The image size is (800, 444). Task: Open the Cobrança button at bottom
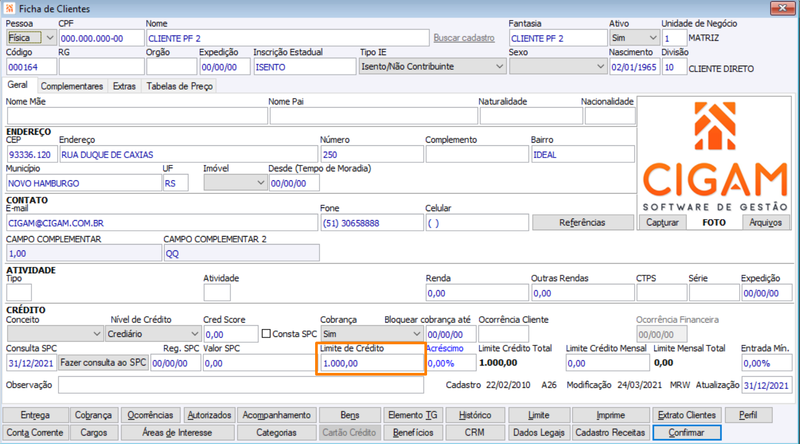pyautogui.click(x=93, y=415)
